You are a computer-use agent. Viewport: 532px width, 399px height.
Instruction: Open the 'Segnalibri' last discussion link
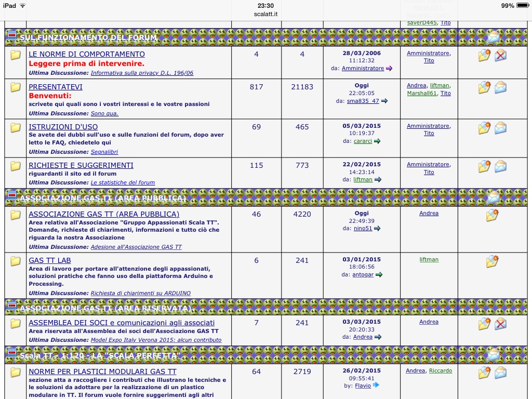[104, 152]
